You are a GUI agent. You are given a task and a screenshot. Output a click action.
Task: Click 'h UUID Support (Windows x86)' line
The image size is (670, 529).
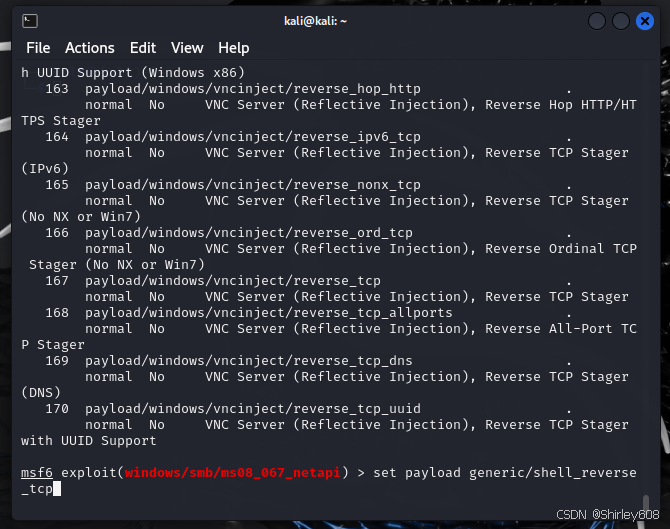tap(133, 73)
